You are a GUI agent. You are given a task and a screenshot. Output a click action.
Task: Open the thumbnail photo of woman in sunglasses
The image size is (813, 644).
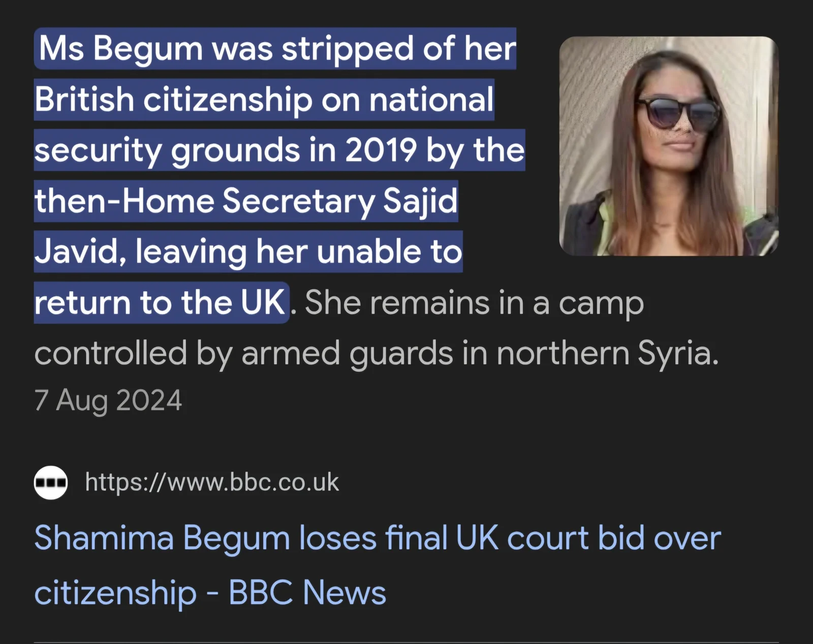(668, 146)
